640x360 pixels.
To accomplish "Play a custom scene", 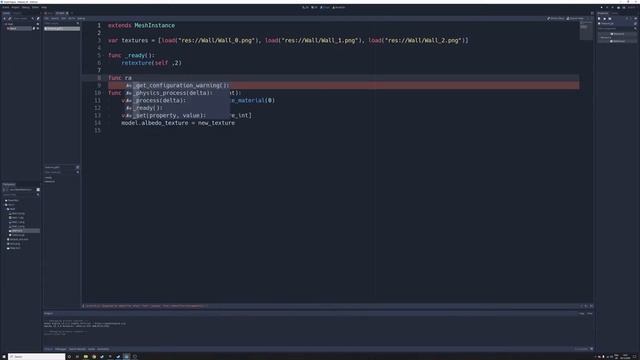I will click(624, 7).
